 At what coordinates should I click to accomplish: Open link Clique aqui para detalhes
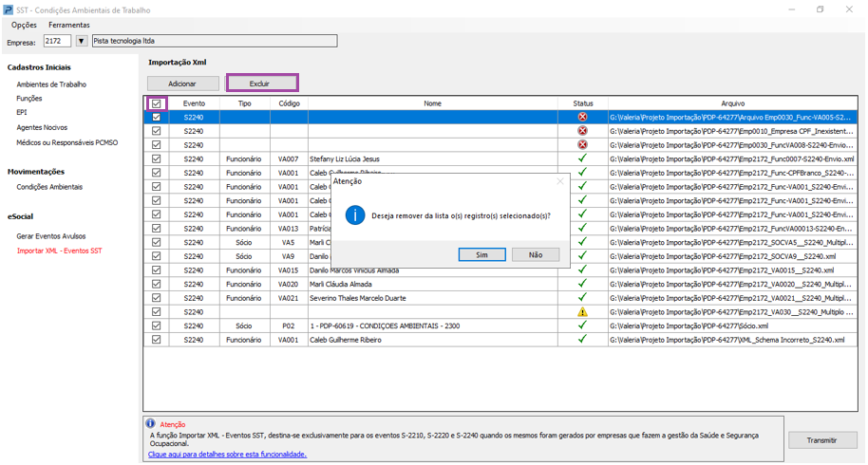(x=227, y=455)
